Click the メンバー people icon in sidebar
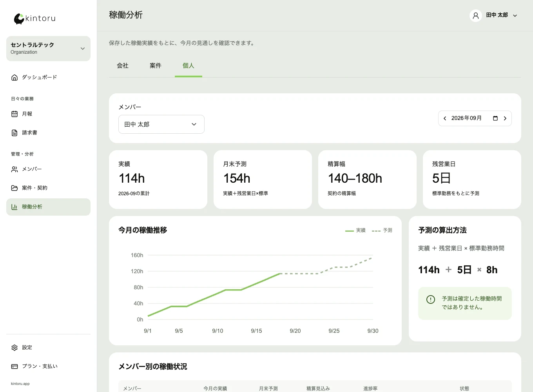This screenshot has height=392, width=533. pyautogui.click(x=15, y=169)
